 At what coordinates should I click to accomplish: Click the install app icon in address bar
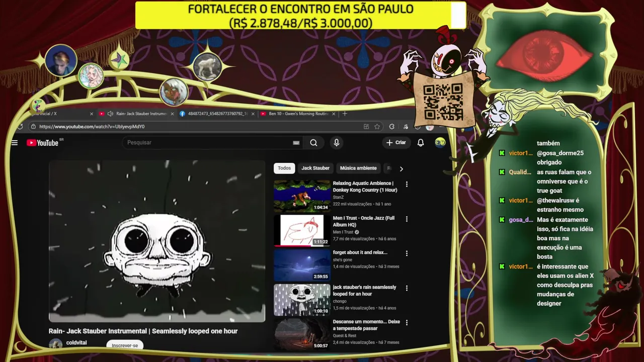tap(366, 127)
